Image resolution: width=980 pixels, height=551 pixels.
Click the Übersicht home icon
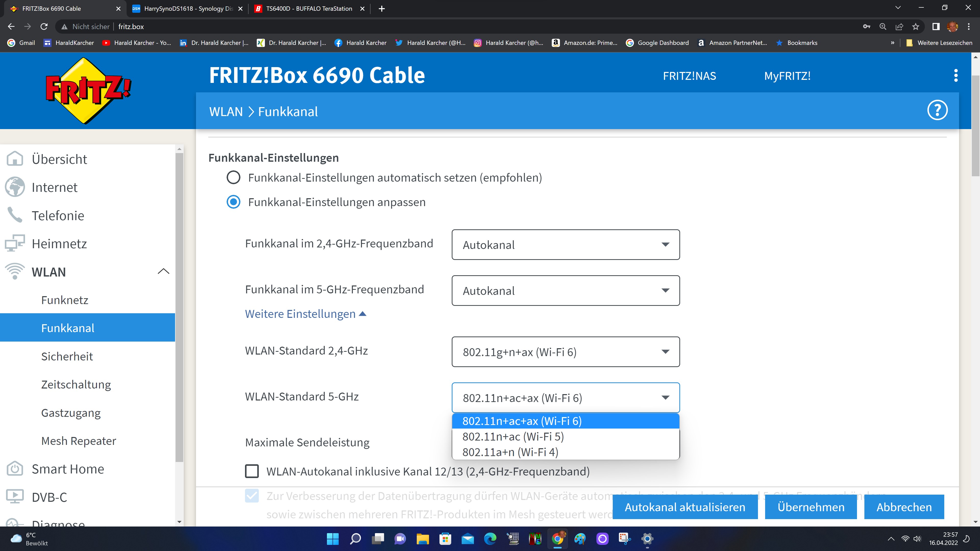pos(15,159)
